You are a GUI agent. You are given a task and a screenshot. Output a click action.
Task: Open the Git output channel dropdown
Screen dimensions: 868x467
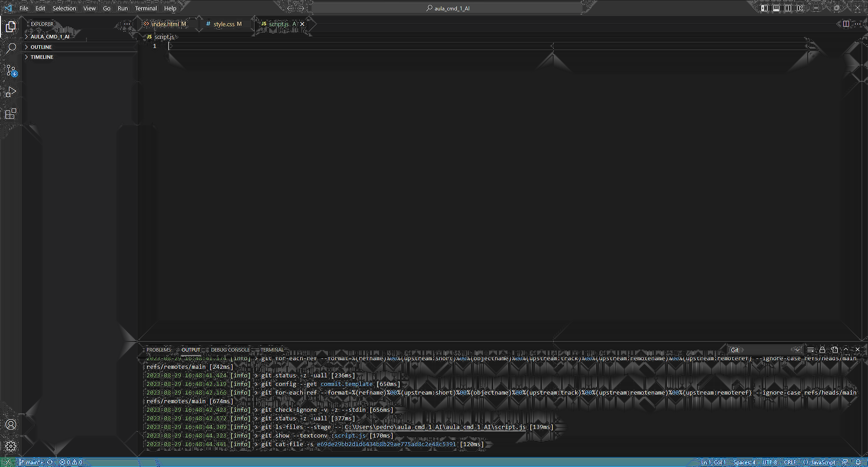click(x=764, y=349)
